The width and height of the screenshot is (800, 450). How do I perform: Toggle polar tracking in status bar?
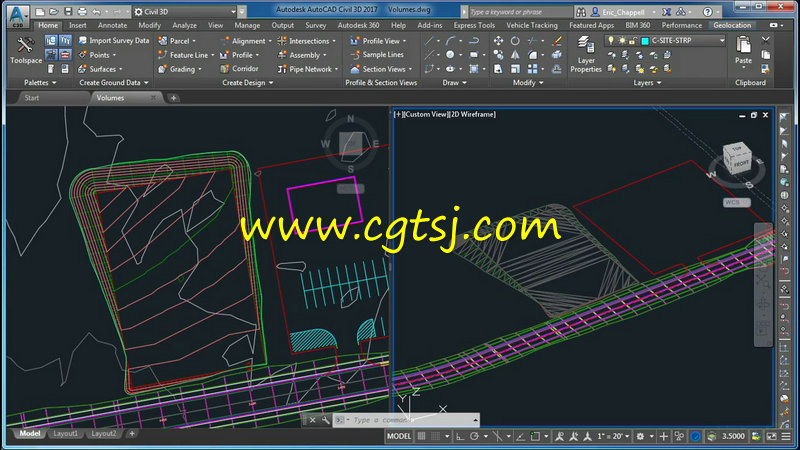(x=474, y=436)
